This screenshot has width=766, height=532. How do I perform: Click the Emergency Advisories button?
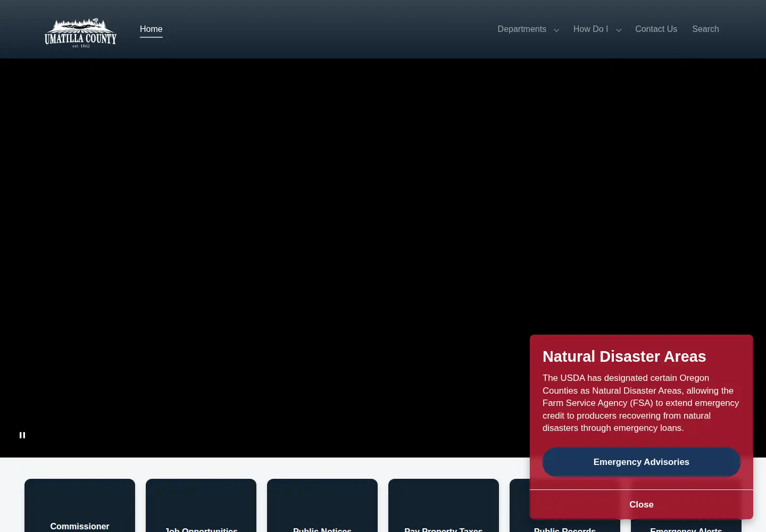(x=641, y=462)
